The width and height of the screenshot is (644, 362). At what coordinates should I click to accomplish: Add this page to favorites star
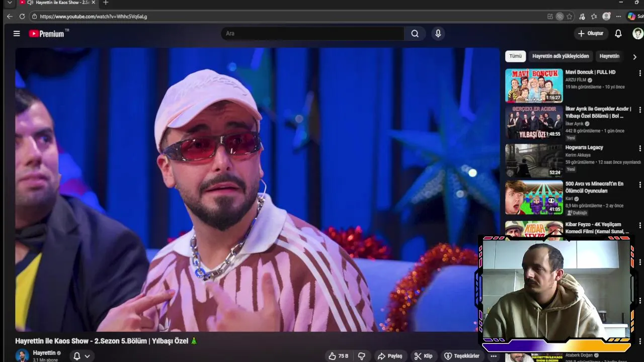click(x=570, y=17)
